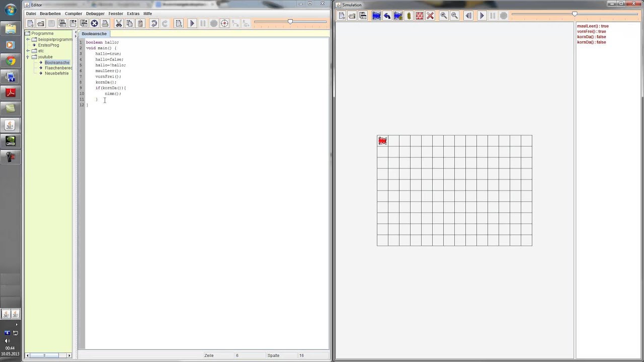The image size is (644, 362).
Task: Click the rotate hamster arrow icon
Action: coord(387,16)
